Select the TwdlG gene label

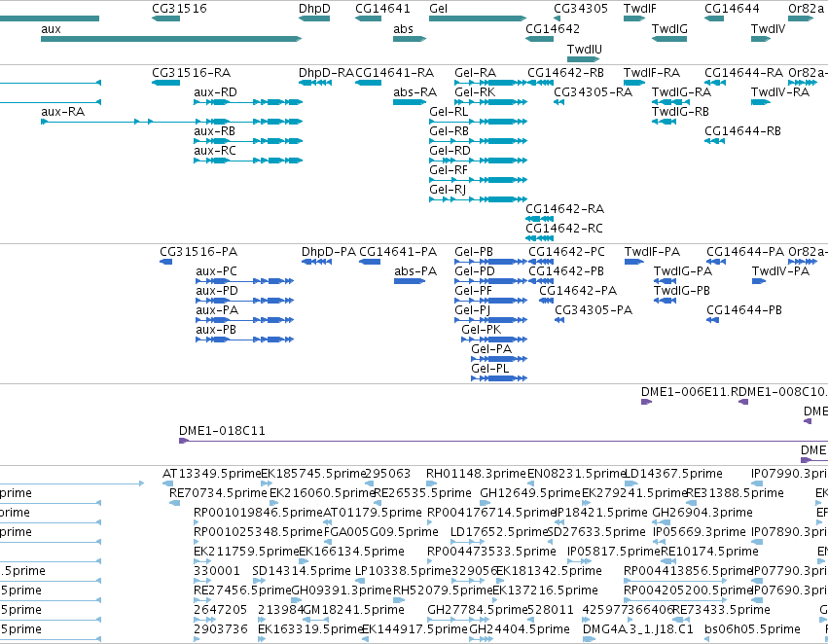click(x=669, y=29)
